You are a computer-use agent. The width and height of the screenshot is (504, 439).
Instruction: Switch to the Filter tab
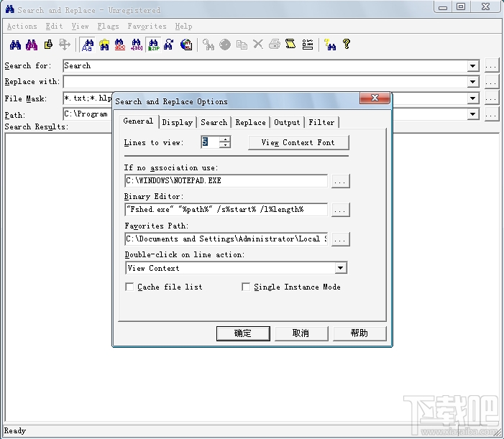(321, 122)
